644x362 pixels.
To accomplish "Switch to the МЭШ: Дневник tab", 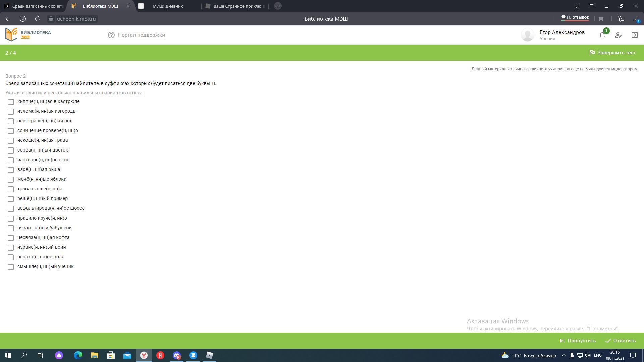I will pos(167,6).
